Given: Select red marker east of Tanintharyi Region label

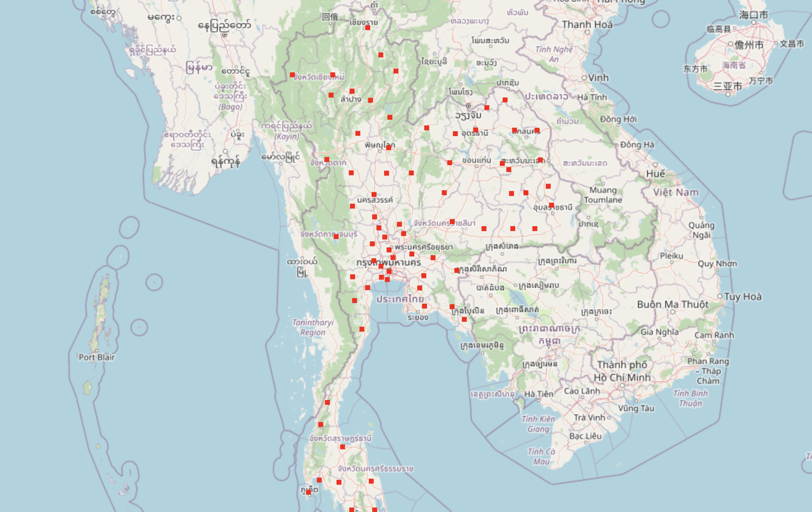Looking at the screenshot, I should [362, 329].
